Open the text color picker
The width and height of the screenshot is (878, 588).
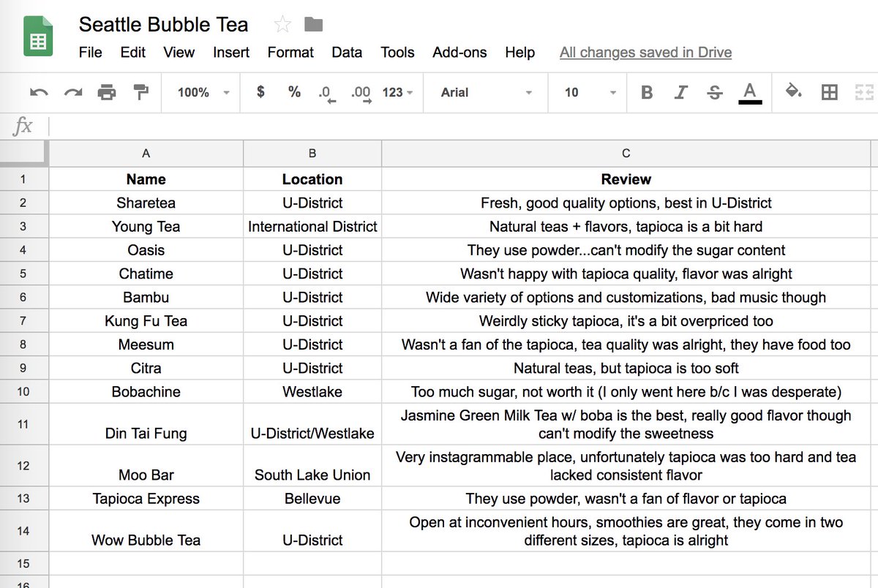[x=749, y=92]
